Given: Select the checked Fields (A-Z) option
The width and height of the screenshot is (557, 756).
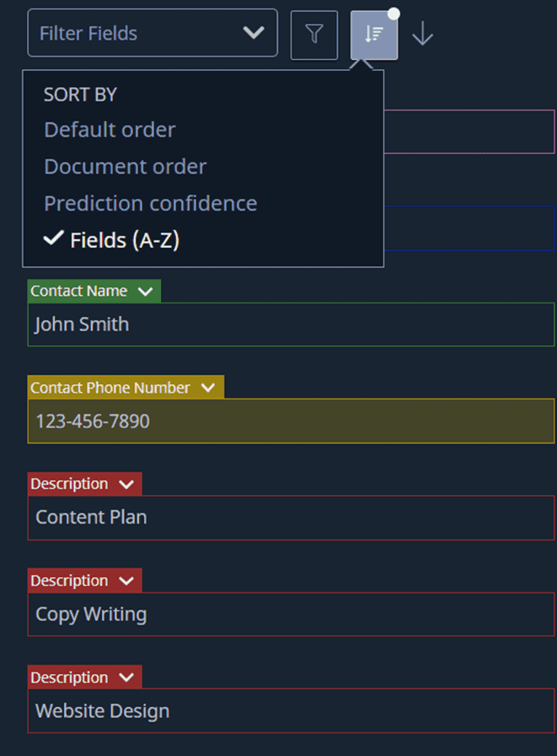Looking at the screenshot, I should pyautogui.click(x=124, y=240).
